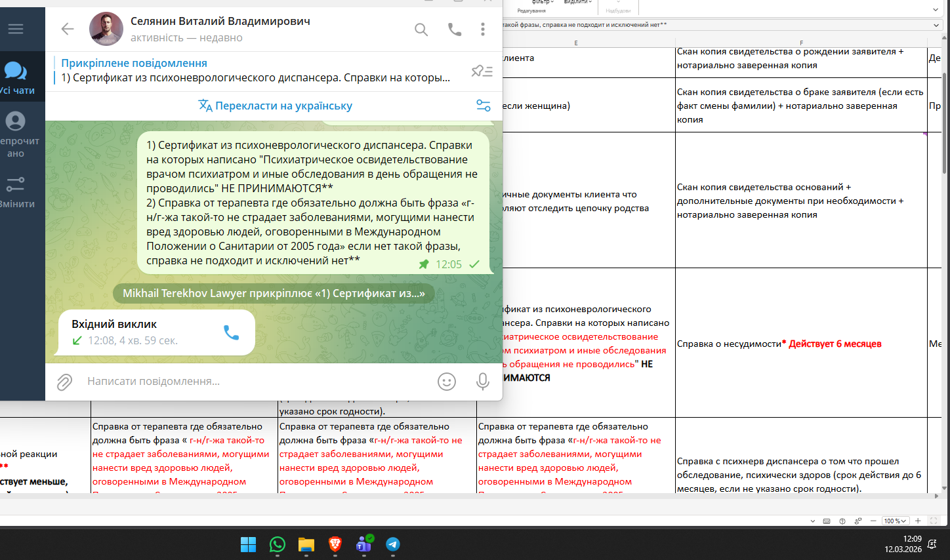Screen dimensions: 950x560
Task: Toggle the fit-to-window focus icon in Excel
Action: (x=934, y=521)
